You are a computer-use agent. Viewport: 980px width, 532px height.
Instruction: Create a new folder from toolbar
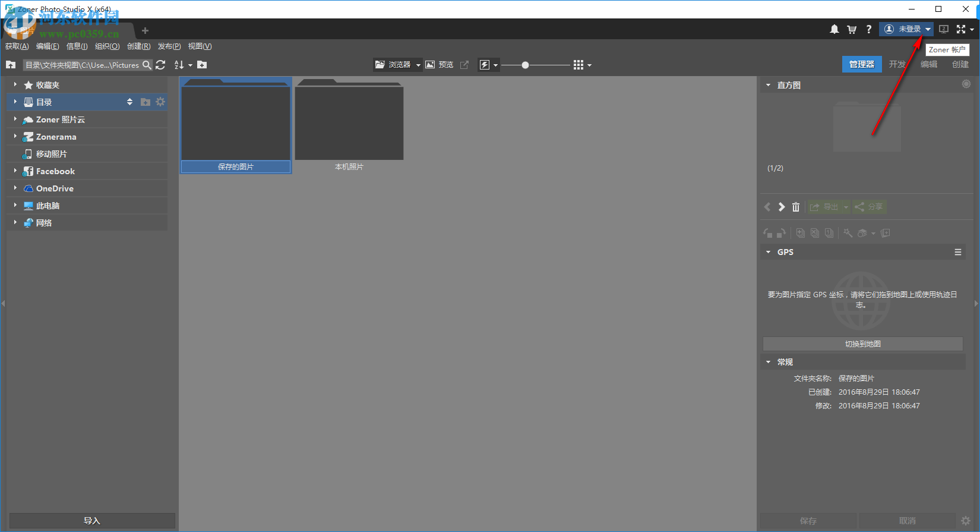202,65
